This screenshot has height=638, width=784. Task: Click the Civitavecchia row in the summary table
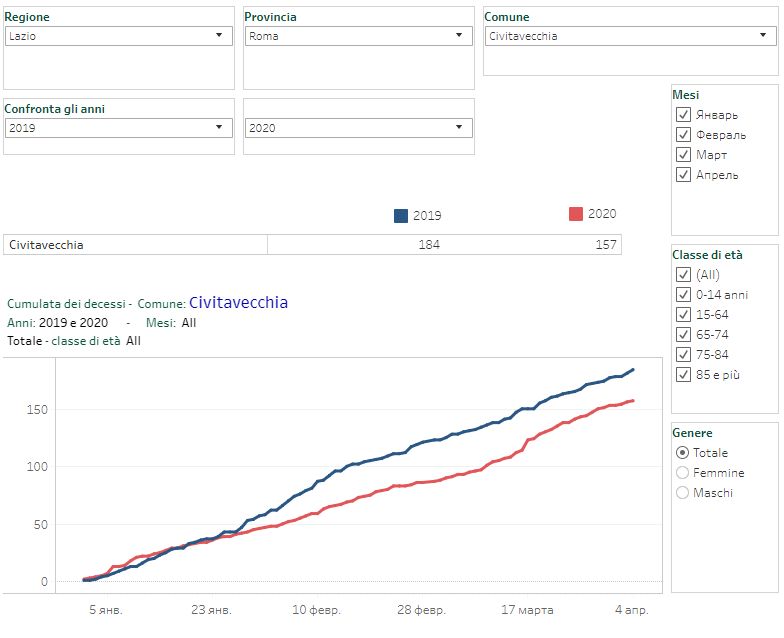coord(136,245)
